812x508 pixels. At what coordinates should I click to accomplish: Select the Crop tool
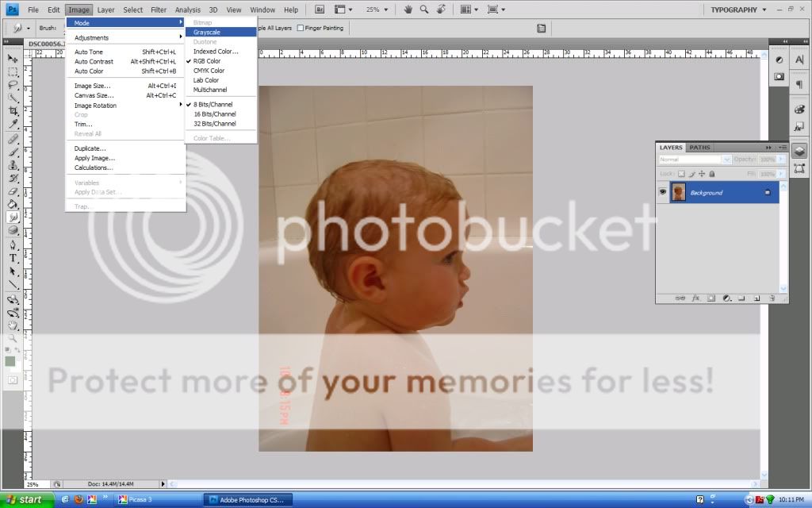tap(13, 111)
